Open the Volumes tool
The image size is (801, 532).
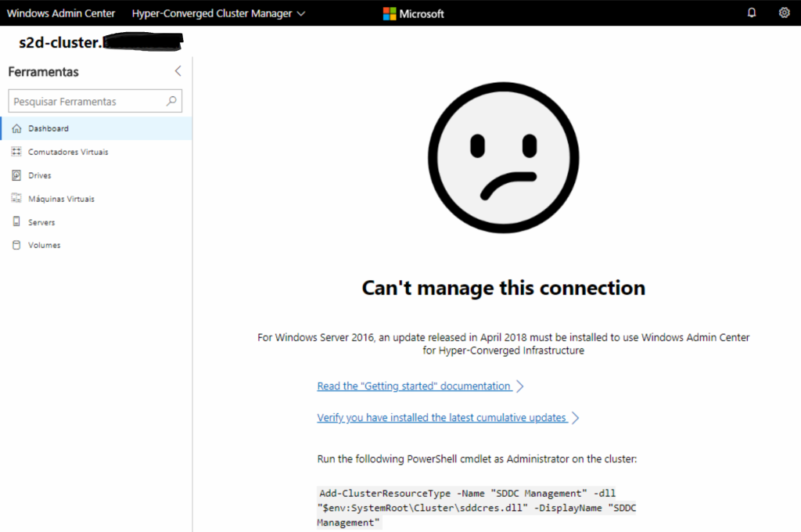pyautogui.click(x=45, y=245)
